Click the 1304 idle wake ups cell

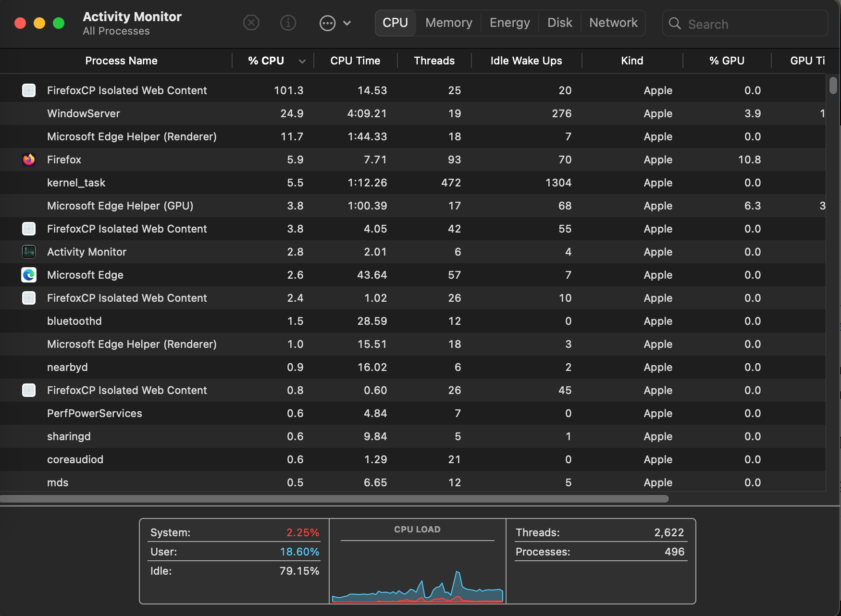pyautogui.click(x=558, y=183)
